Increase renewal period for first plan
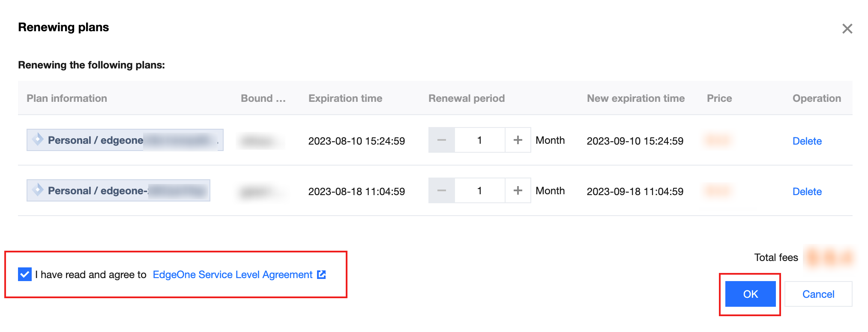868x332 pixels. click(x=518, y=140)
